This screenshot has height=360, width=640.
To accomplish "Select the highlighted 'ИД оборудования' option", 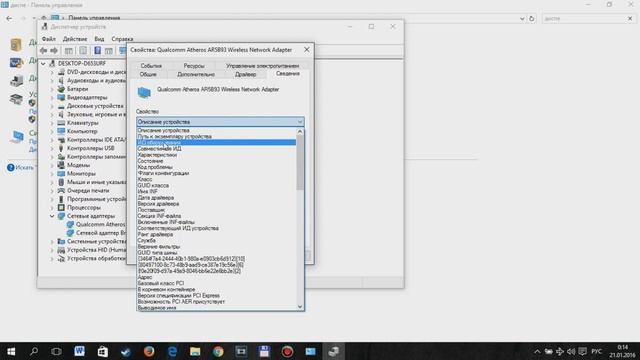I will click(216, 142).
